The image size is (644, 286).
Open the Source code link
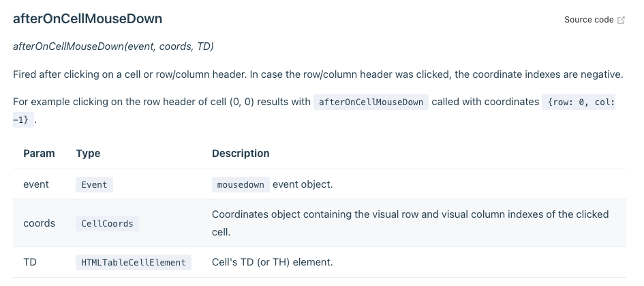(589, 20)
